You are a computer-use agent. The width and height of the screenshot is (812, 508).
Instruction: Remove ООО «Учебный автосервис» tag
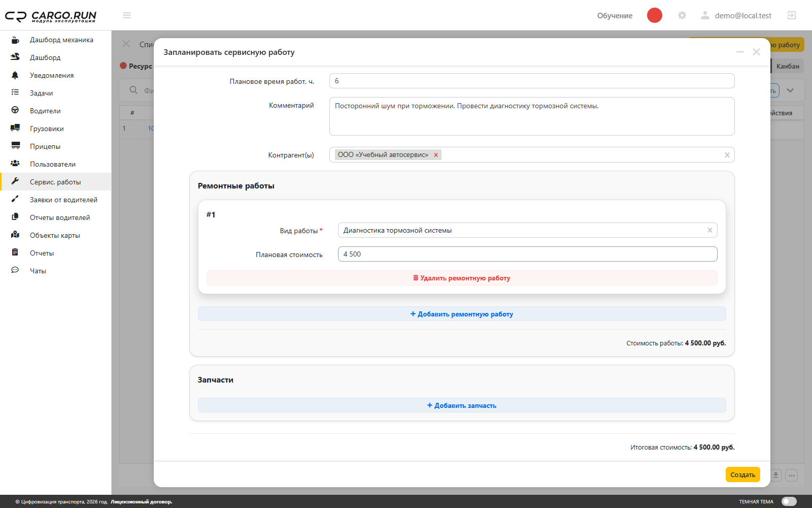point(435,155)
